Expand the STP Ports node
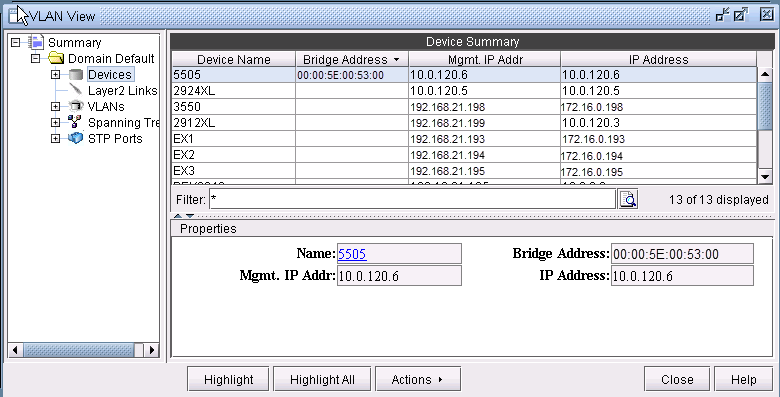The width and height of the screenshot is (780, 397). [55, 138]
